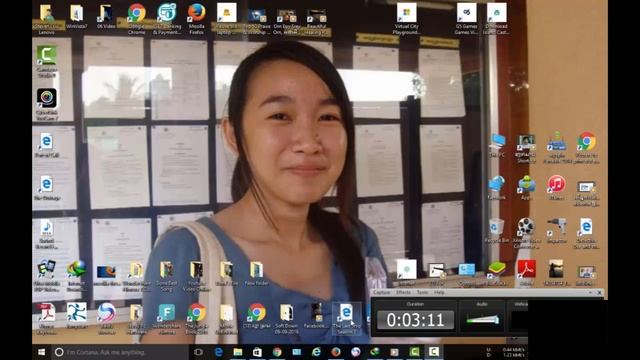The height and width of the screenshot is (360, 640).
Task: Switch to Camtasia Recorder taskbar button
Action: point(433,352)
